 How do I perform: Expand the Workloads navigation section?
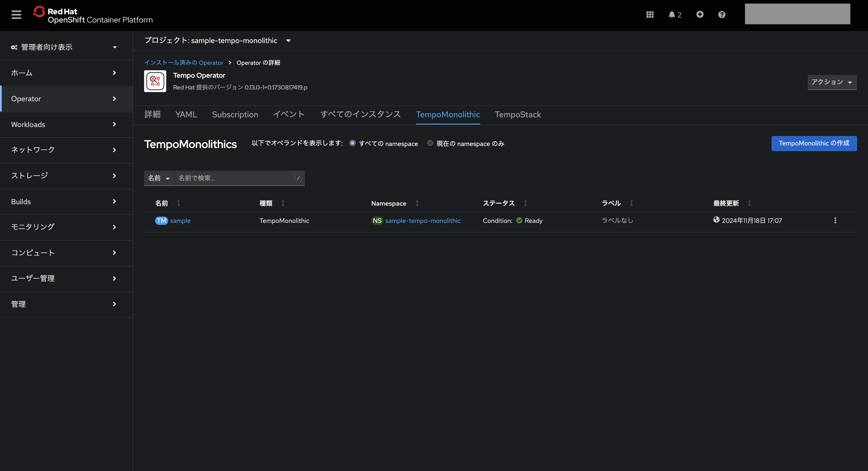pos(64,124)
